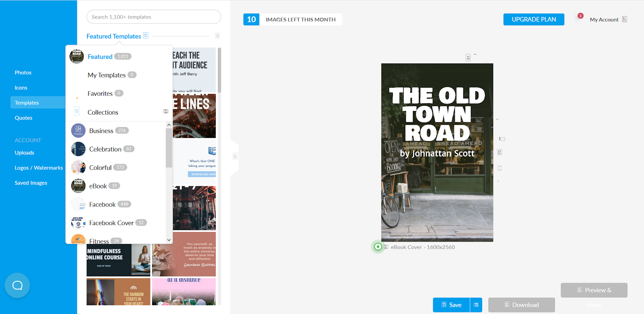Click the numbered rectangle icon right of canvas

(502, 139)
